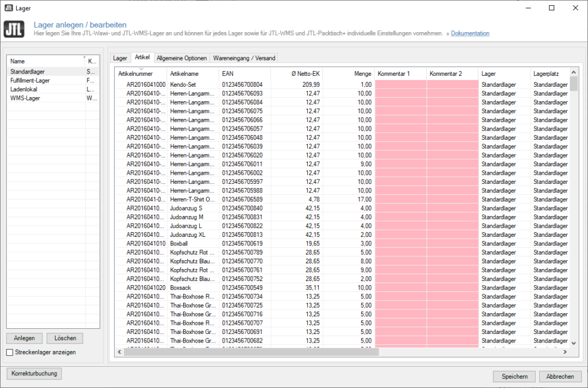588x388 pixels.
Task: Save changes with Speichern button
Action: pyautogui.click(x=514, y=377)
